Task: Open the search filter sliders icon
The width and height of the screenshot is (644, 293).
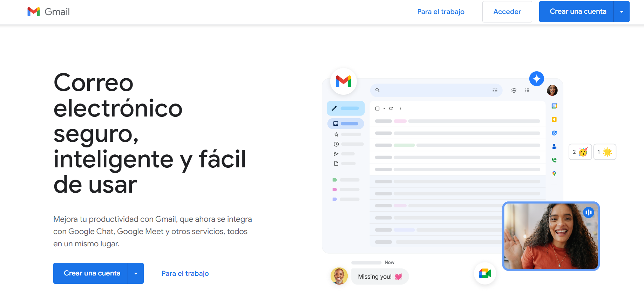Action: [x=495, y=90]
